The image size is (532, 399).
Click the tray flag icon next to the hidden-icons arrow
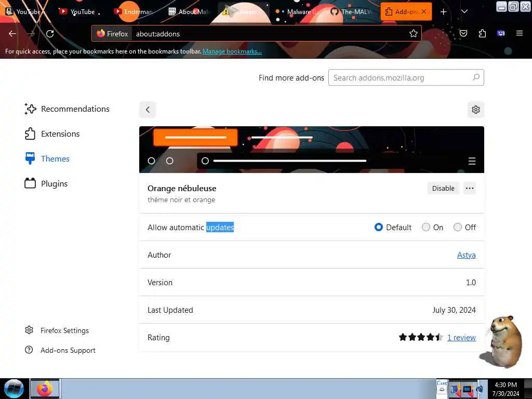click(455, 389)
